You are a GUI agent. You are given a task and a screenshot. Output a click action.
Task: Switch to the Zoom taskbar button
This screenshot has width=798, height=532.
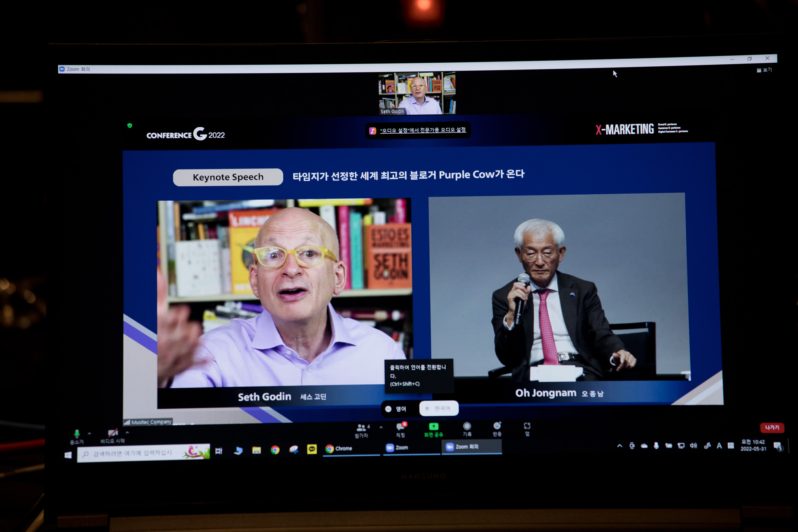point(411,447)
